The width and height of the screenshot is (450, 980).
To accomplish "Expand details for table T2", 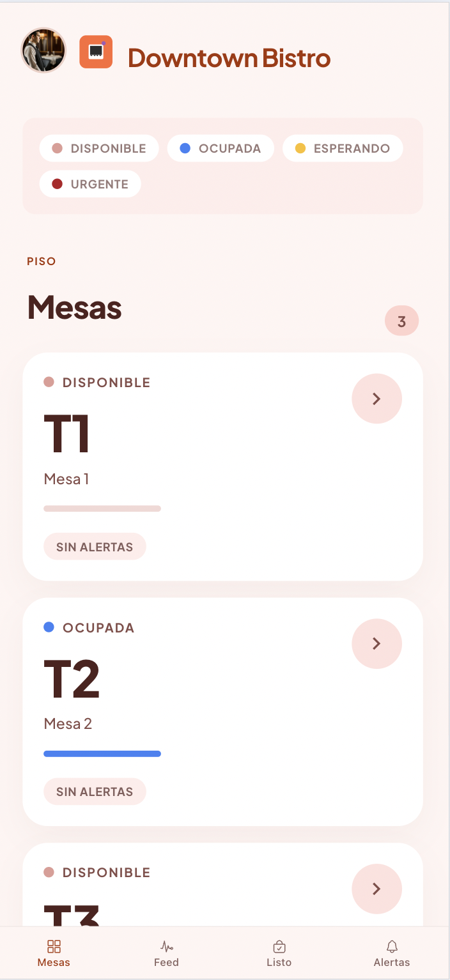I will pyautogui.click(x=376, y=643).
